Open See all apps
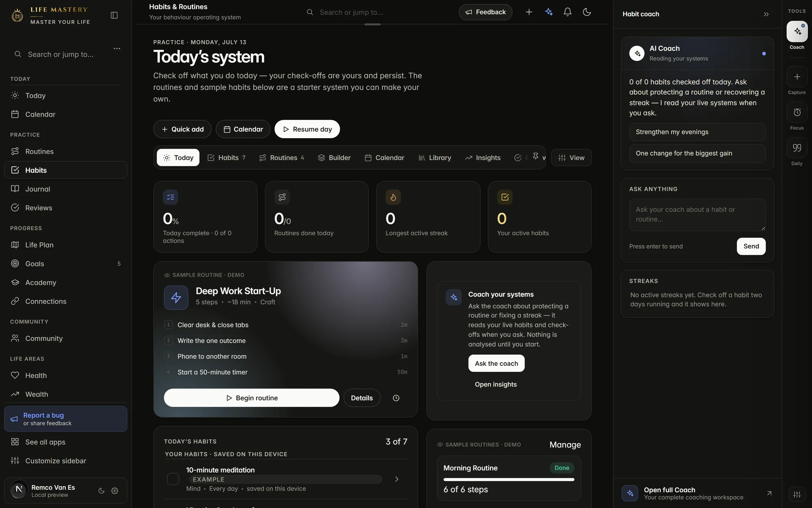The image size is (812, 508). click(66, 442)
